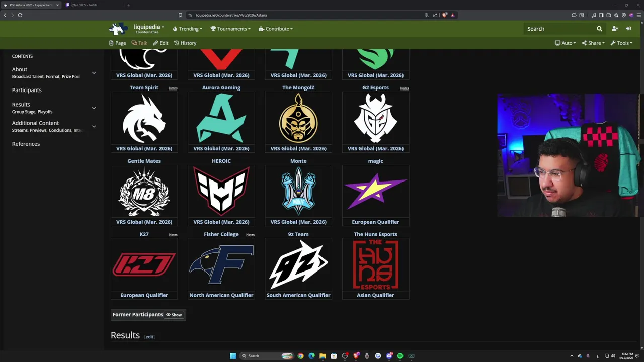Open the Windows Start menu
This screenshot has height=362, width=644.
(x=233, y=356)
